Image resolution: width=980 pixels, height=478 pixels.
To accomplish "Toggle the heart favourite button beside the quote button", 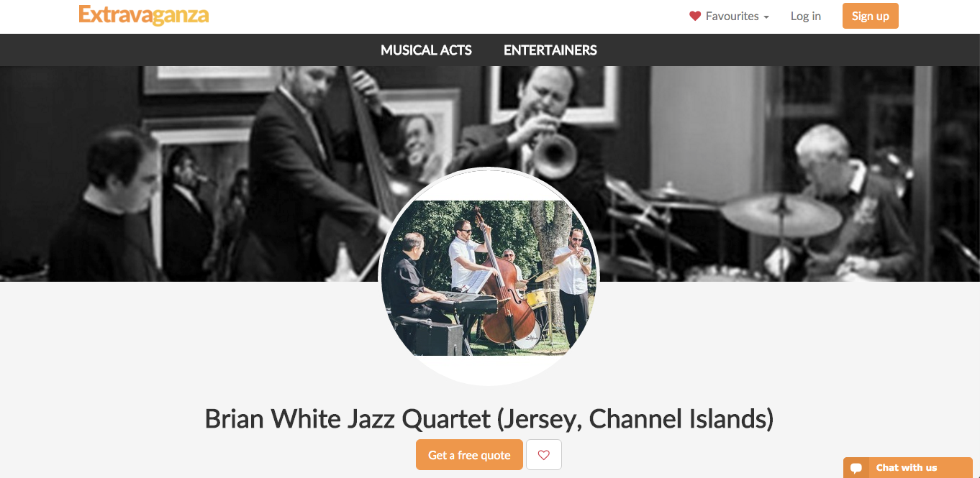I will click(544, 455).
